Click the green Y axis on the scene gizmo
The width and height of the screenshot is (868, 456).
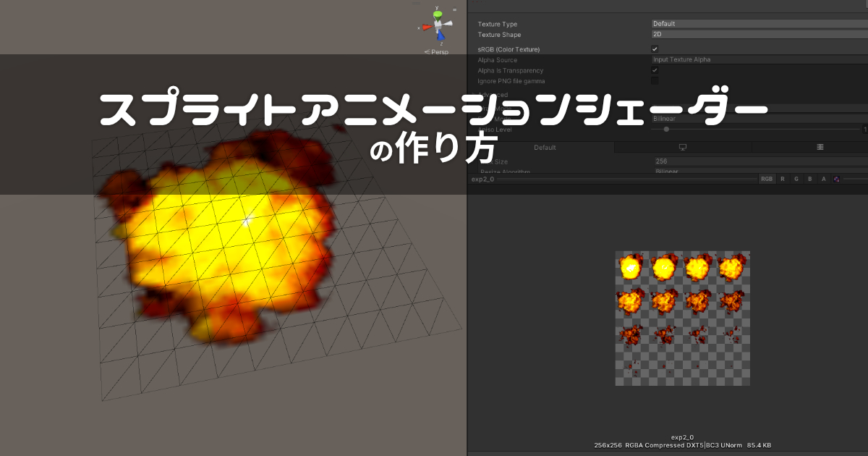click(x=438, y=14)
